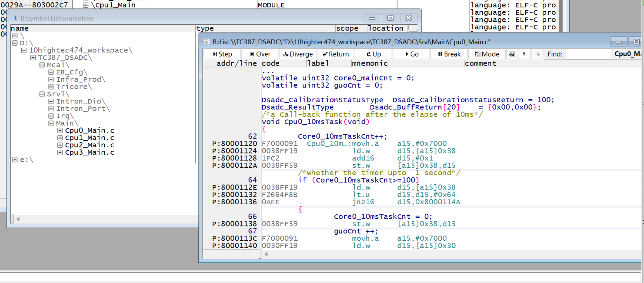The height and width of the screenshot is (283, 644).
Task: Click the Step button in the List window
Action: [x=222, y=54]
